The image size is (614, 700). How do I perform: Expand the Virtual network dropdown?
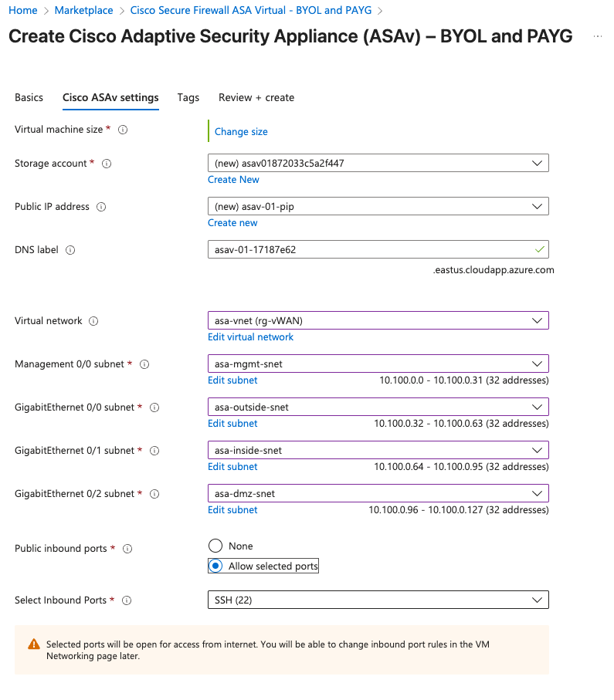pyautogui.click(x=378, y=321)
